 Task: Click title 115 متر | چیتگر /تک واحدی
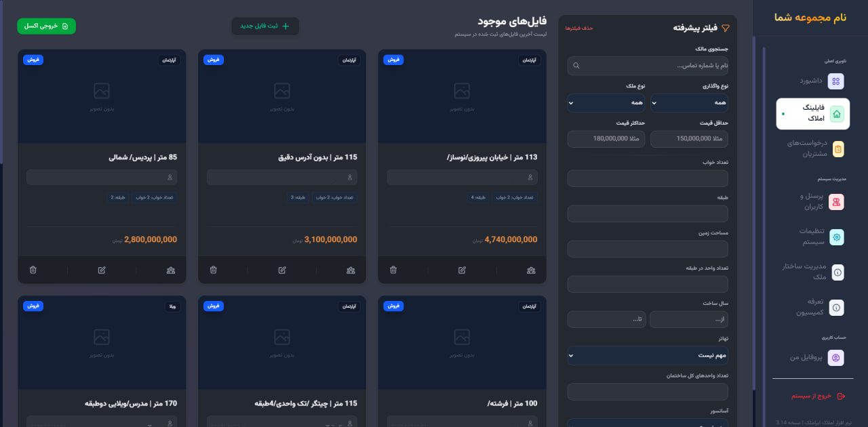(x=306, y=403)
